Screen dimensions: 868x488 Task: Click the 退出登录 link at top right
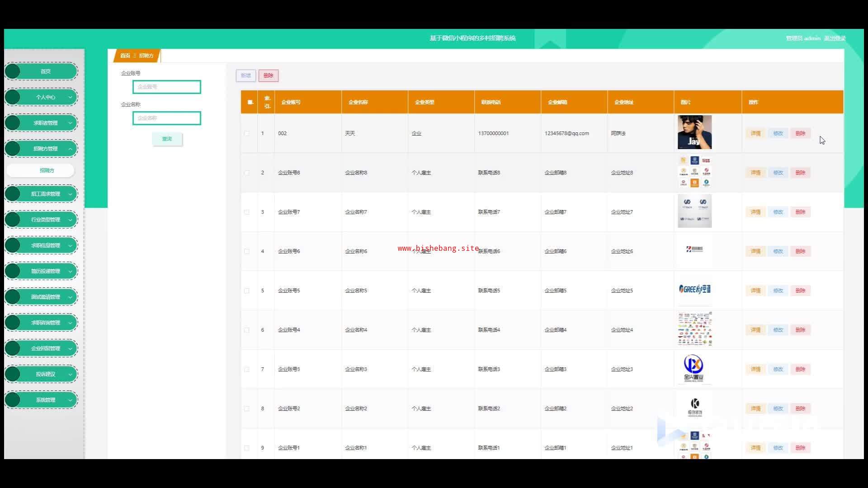click(834, 38)
